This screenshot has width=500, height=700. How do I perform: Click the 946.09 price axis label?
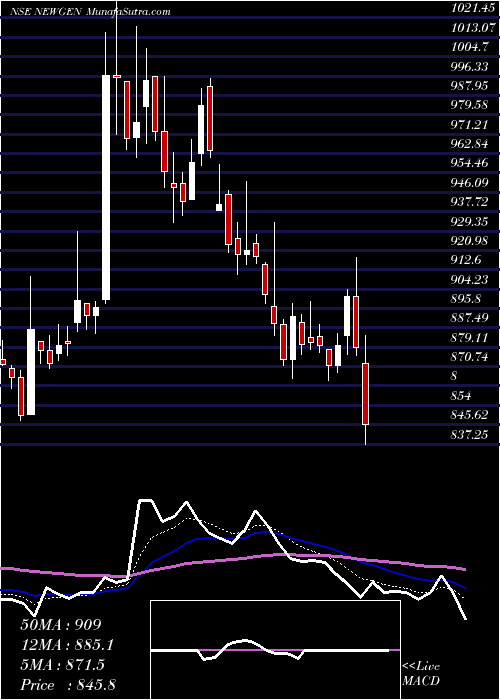[x=470, y=183]
